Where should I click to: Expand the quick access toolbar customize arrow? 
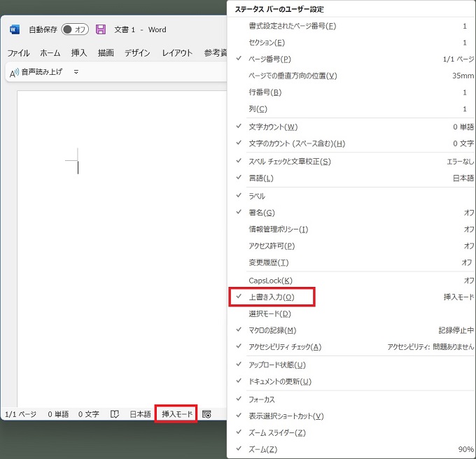pos(76,72)
